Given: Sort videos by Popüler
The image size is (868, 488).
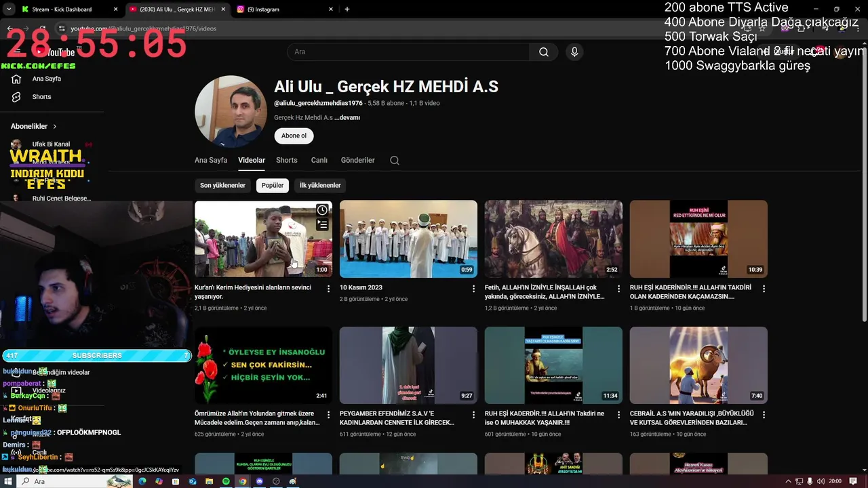Looking at the screenshot, I should tap(273, 186).
